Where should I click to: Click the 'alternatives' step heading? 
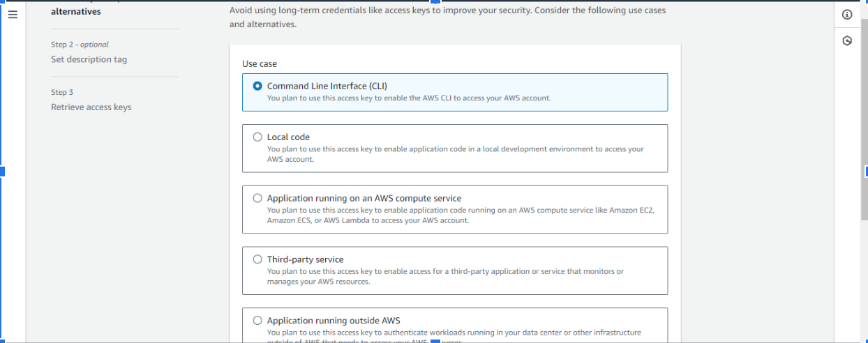[x=75, y=12]
